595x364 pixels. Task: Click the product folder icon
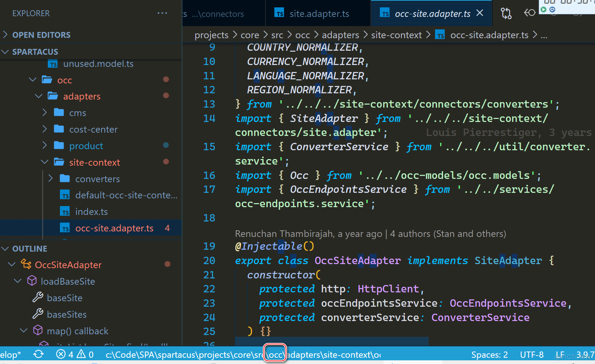point(59,145)
